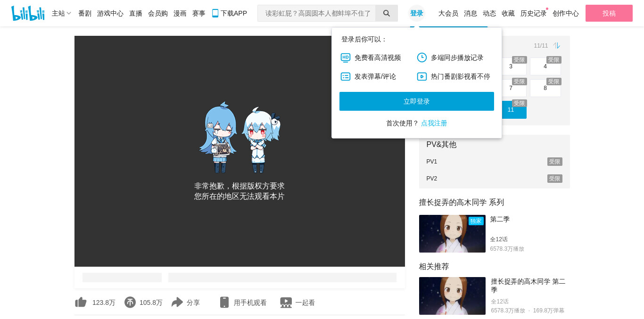Select episode 4
The image size is (644, 319).
pyautogui.click(x=545, y=66)
